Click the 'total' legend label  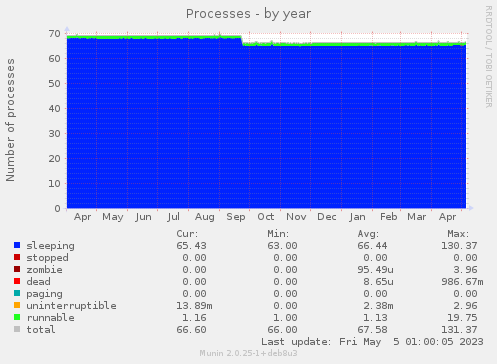[x=41, y=330]
